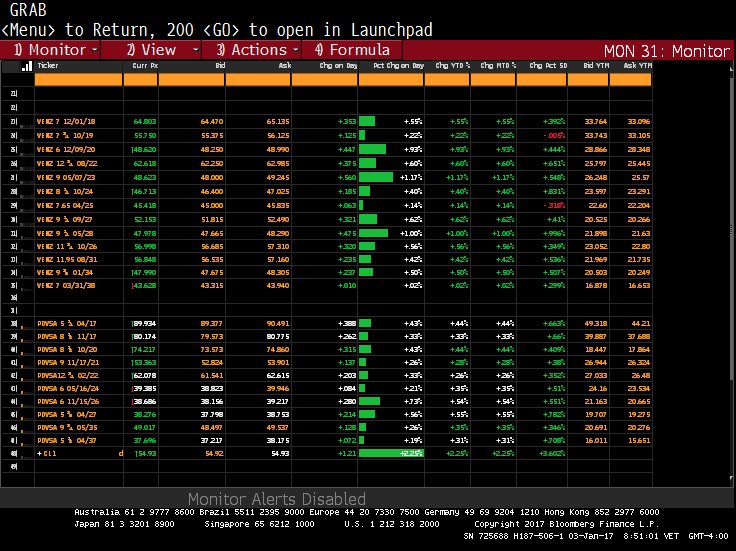Image resolution: width=736 pixels, height=551 pixels.
Task: Select the VENZ 9 05/07/23 ticker
Action: click(x=66, y=178)
